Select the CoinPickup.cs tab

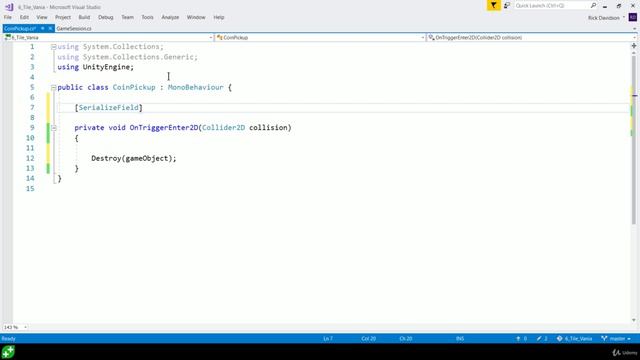point(20,29)
